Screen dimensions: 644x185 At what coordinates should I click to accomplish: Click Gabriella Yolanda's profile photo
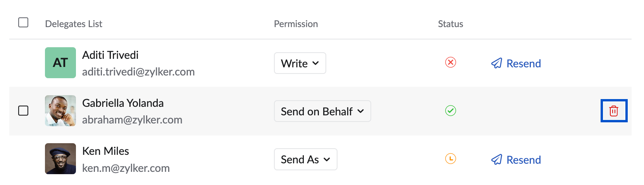(x=60, y=111)
